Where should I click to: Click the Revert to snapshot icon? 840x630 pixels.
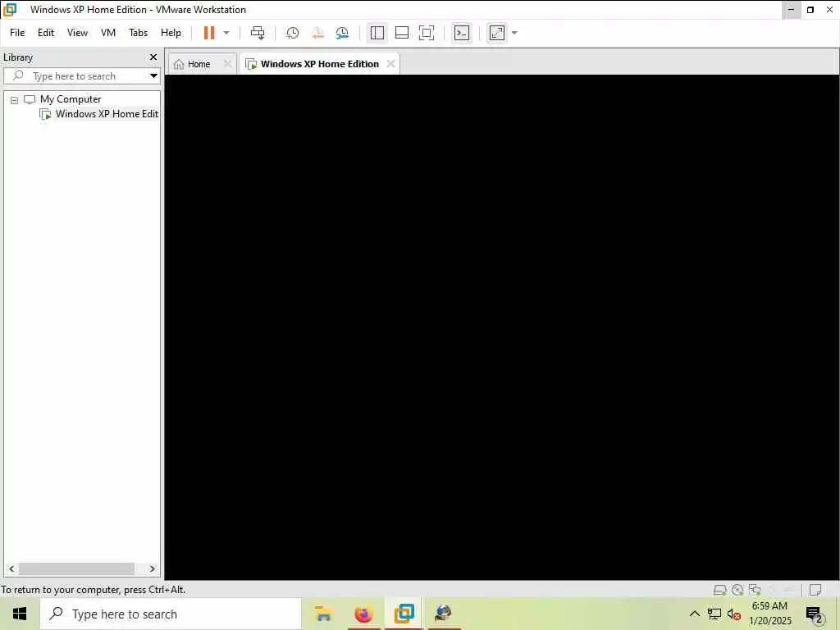point(317,33)
